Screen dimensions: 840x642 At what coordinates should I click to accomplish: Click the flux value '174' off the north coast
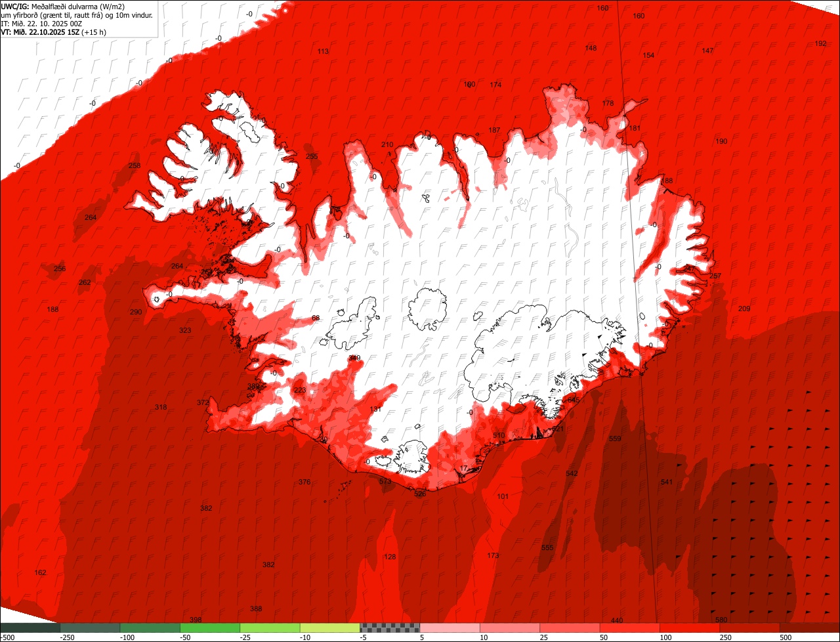coord(495,85)
